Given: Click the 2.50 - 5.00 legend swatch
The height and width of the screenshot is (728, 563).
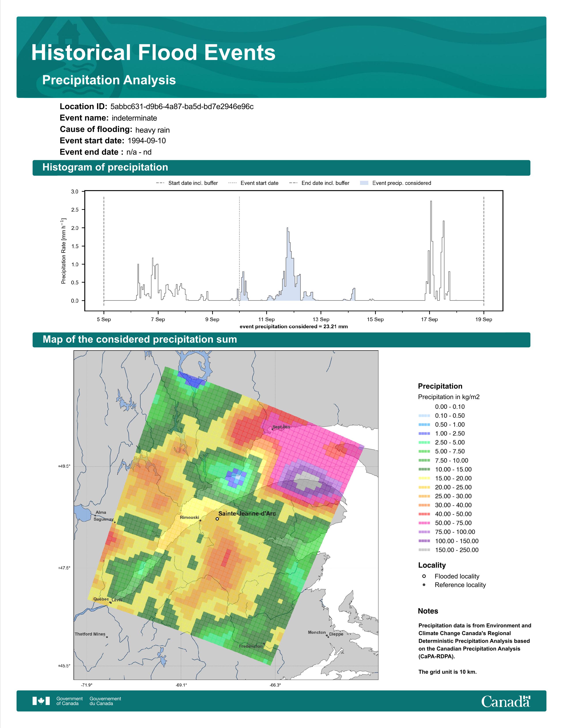Looking at the screenshot, I should pyautogui.click(x=424, y=443).
